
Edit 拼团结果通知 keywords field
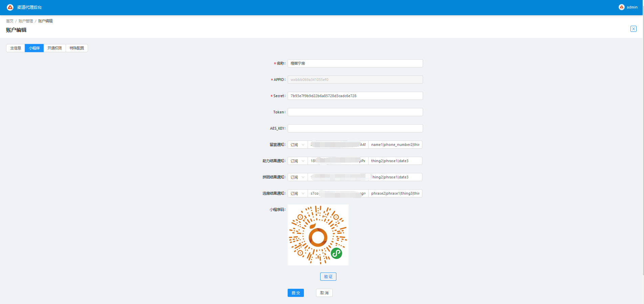click(395, 177)
